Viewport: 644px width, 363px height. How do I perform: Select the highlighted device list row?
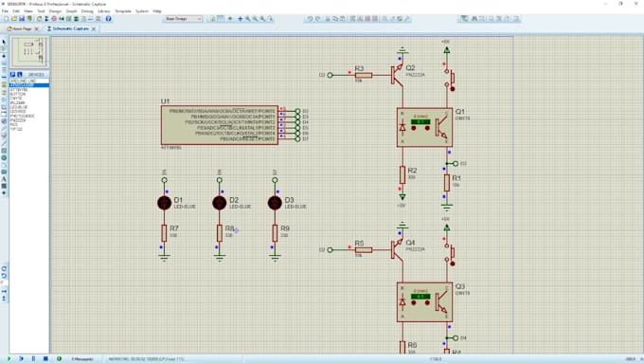click(29, 85)
